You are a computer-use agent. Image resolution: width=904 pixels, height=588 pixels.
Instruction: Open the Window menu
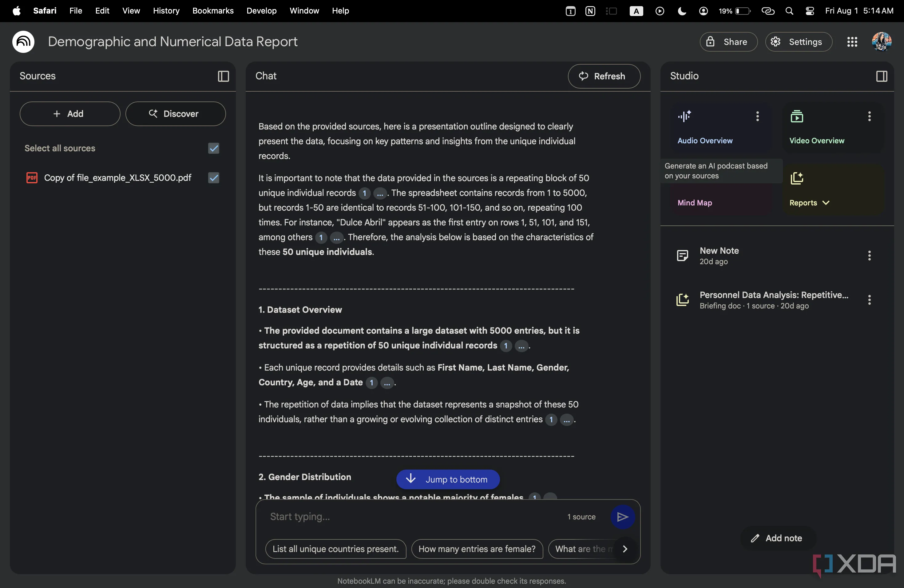click(x=304, y=11)
